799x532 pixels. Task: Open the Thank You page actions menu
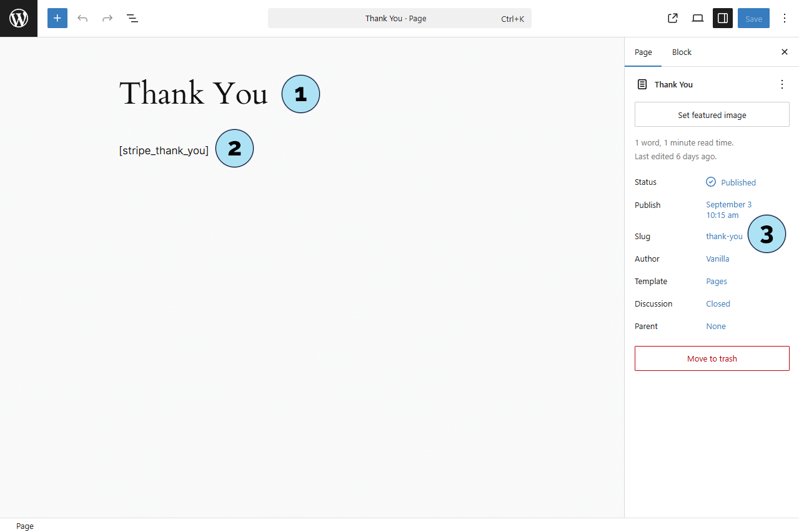(x=782, y=84)
